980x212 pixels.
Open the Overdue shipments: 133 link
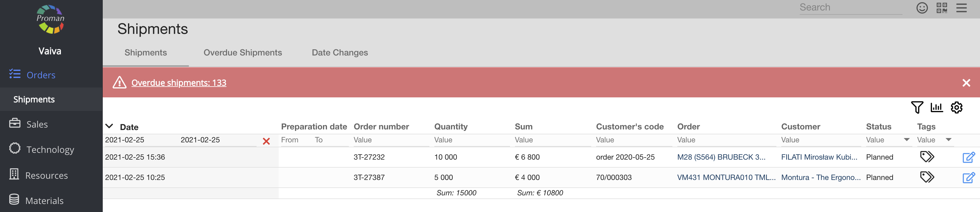click(179, 83)
